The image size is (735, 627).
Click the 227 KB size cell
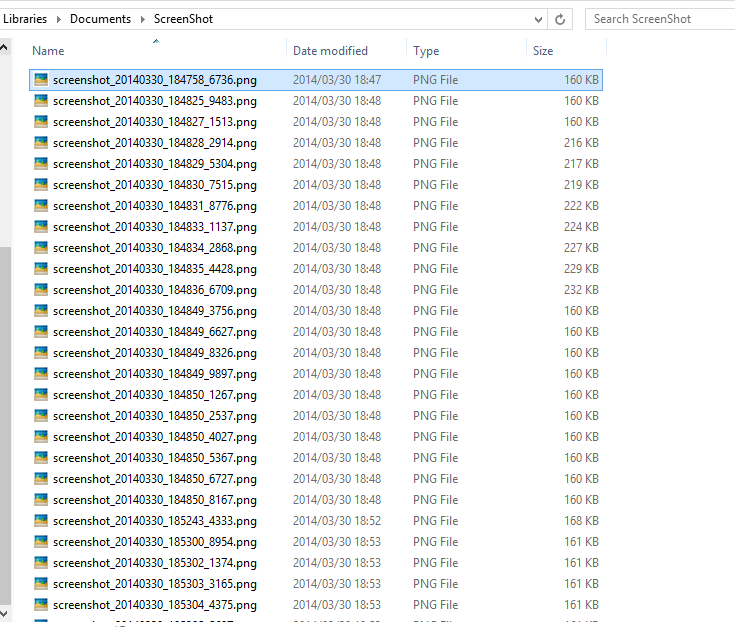tap(581, 247)
